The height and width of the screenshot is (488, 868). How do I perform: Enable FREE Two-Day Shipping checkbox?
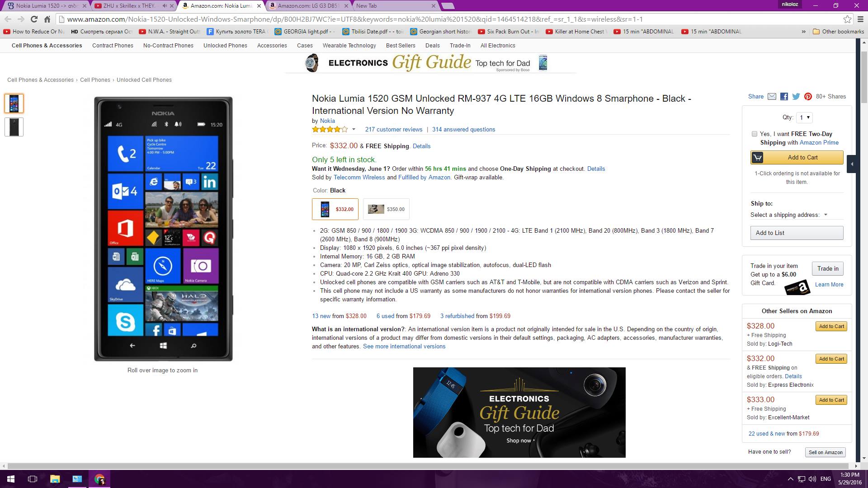tap(754, 134)
